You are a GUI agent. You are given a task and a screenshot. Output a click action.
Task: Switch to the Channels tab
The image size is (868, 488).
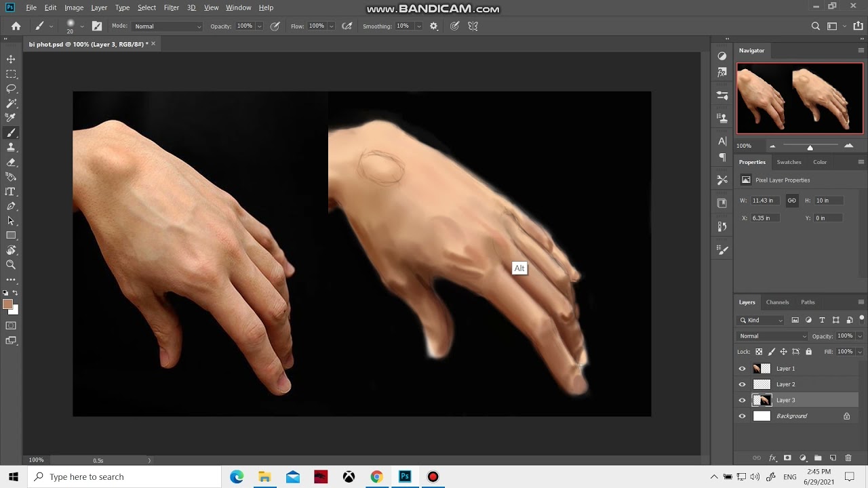[x=777, y=302]
